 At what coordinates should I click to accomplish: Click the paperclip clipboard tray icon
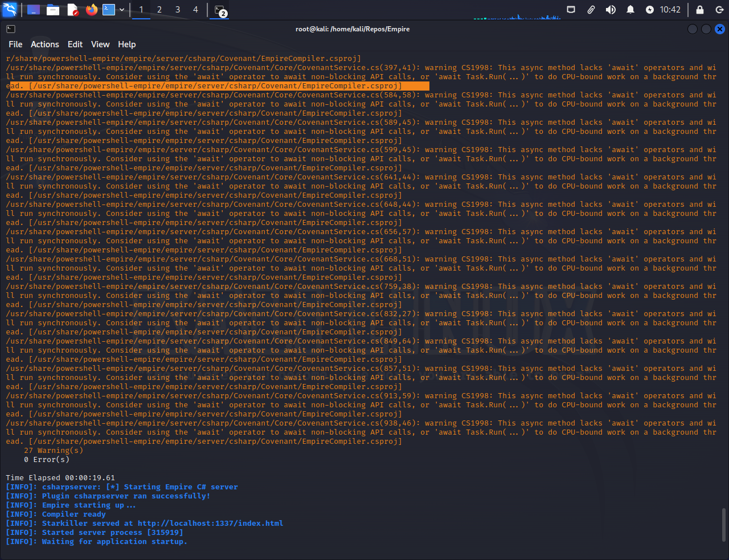pyautogui.click(x=591, y=10)
